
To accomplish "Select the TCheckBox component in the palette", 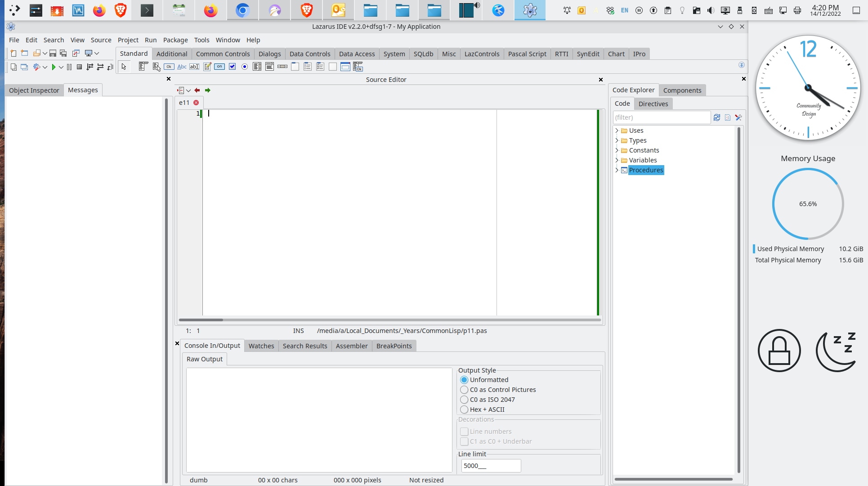I will 232,67.
